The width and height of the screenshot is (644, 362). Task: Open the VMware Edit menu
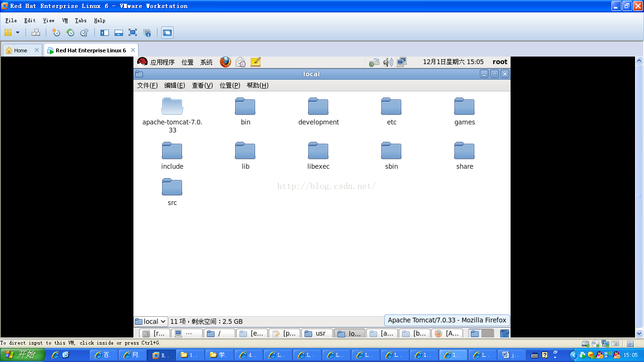(x=30, y=20)
